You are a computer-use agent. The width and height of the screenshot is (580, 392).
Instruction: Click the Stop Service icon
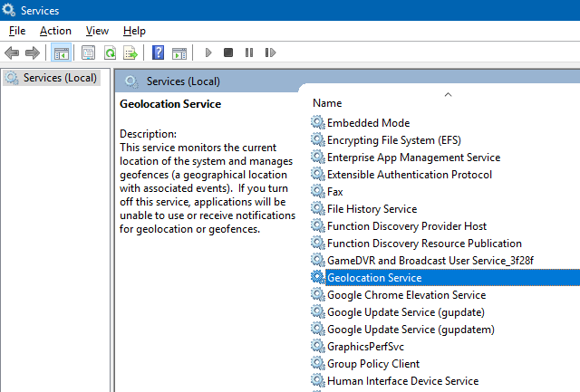coord(228,53)
